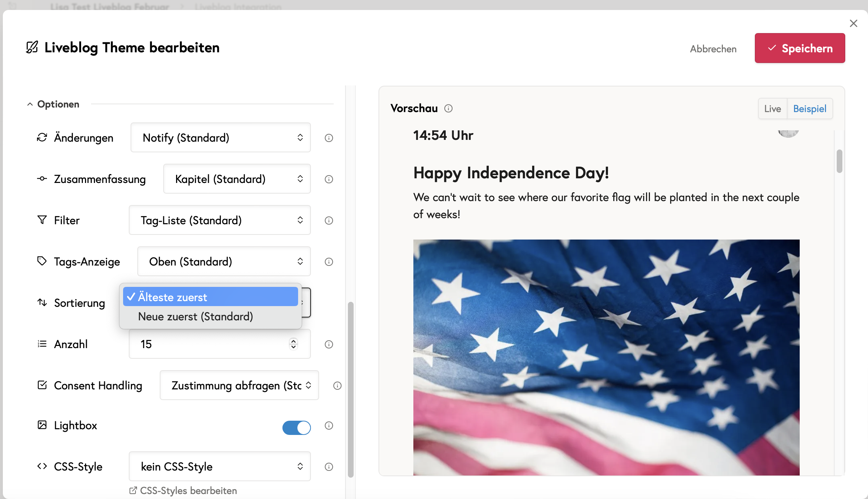Click the info icon beside Anzahl field
The image size is (868, 499).
click(329, 344)
